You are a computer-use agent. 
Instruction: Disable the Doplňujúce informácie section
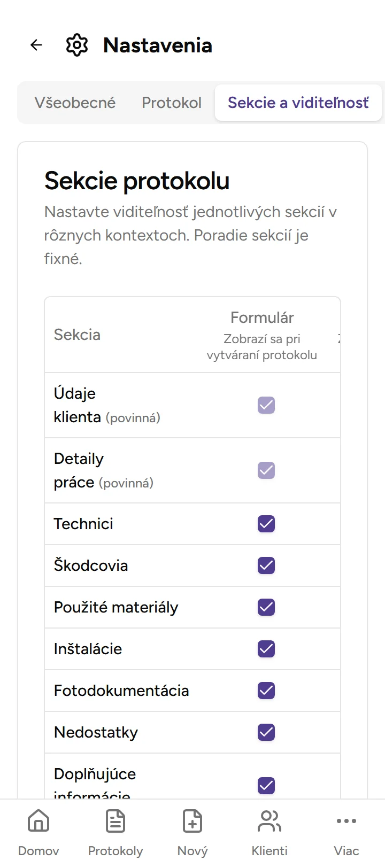point(266,785)
